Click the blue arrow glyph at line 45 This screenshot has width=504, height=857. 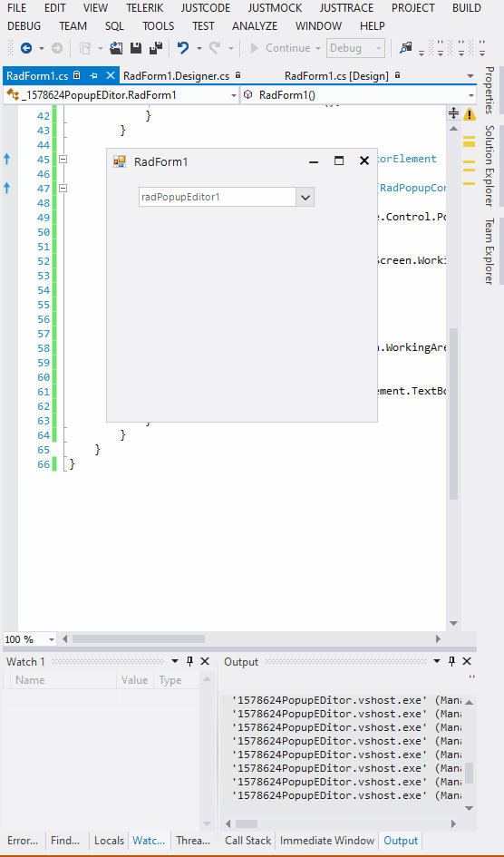[7, 159]
